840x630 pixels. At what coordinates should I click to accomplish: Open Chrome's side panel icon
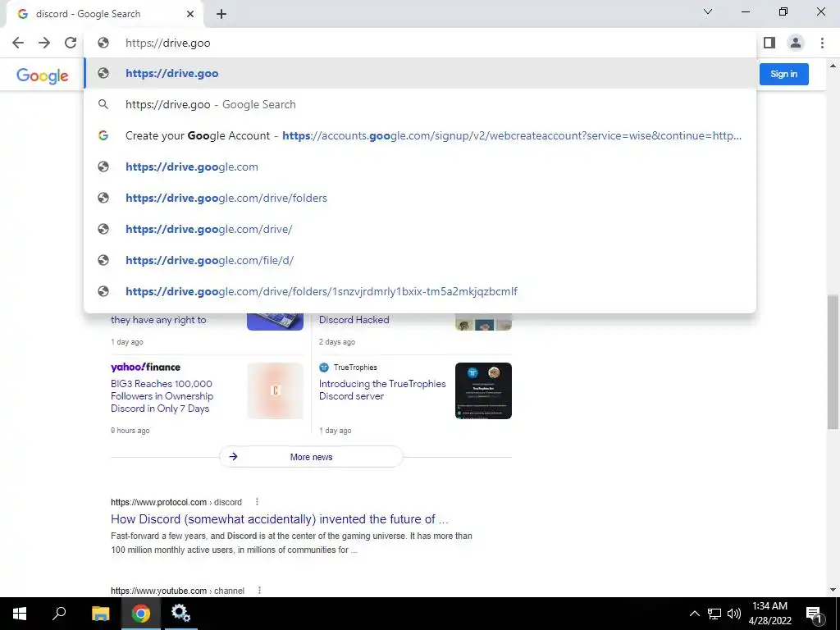click(x=769, y=43)
